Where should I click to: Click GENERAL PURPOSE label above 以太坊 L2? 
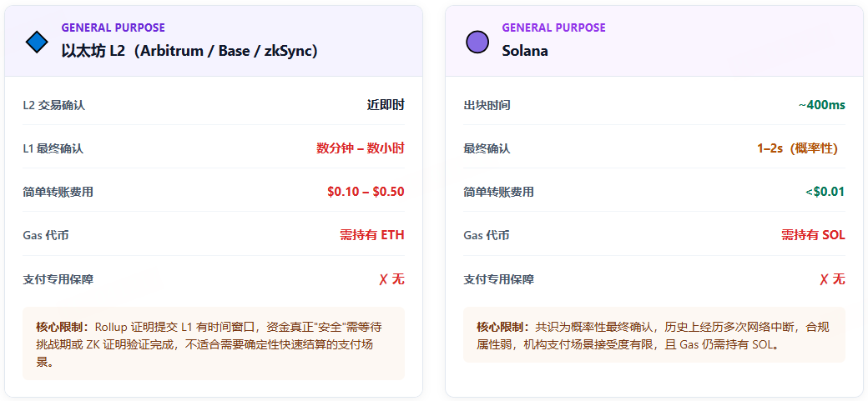113,28
